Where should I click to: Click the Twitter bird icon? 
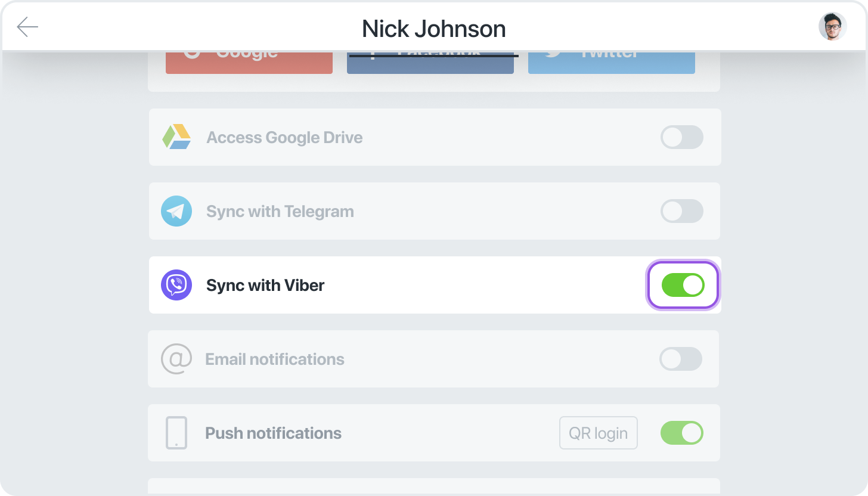point(553,51)
